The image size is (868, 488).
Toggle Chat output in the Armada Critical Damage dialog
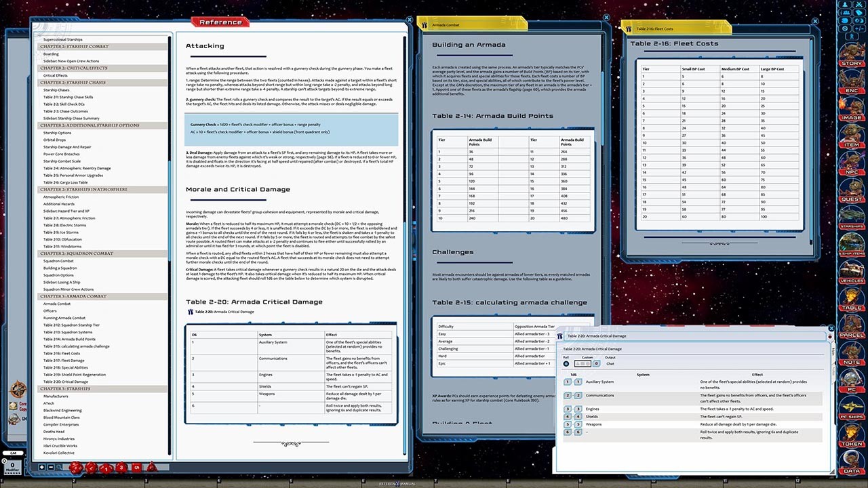[610, 364]
